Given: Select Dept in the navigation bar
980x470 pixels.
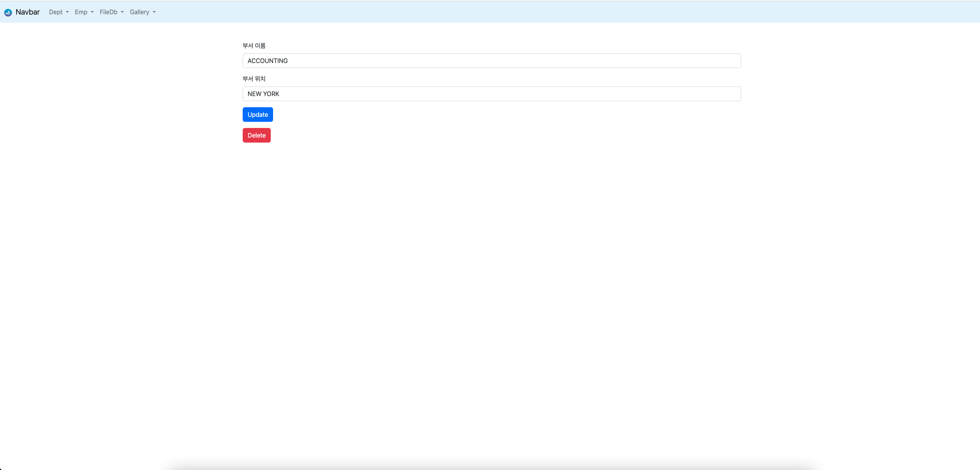Looking at the screenshot, I should tap(56, 12).
